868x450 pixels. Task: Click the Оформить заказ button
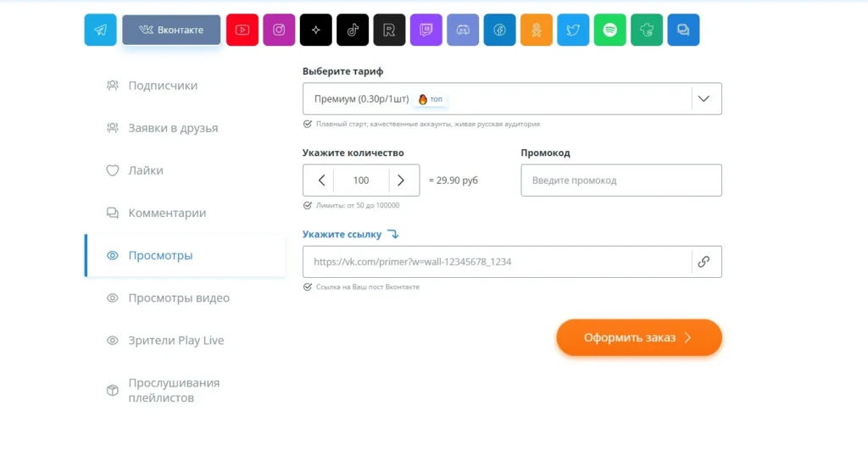pyautogui.click(x=639, y=337)
